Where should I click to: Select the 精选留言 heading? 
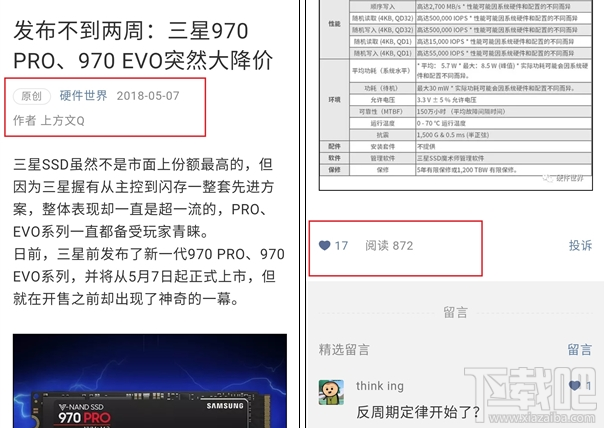[344, 349]
